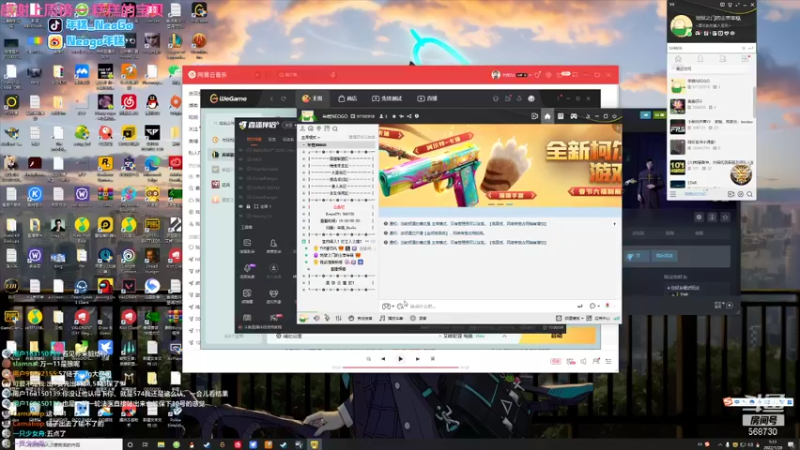800x450 pixels.
Task: Toggle the eye icon in the dark streaming panel list
Action: pyautogui.click(x=241, y=207)
